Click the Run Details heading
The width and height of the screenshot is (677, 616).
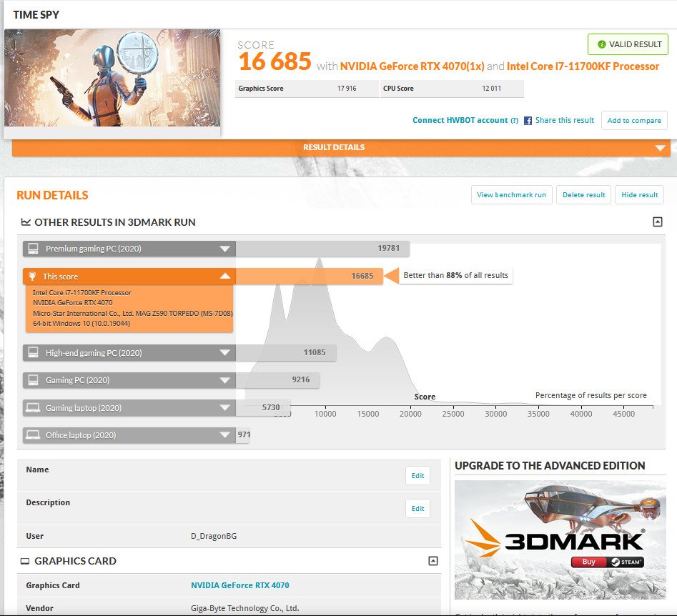[52, 195]
